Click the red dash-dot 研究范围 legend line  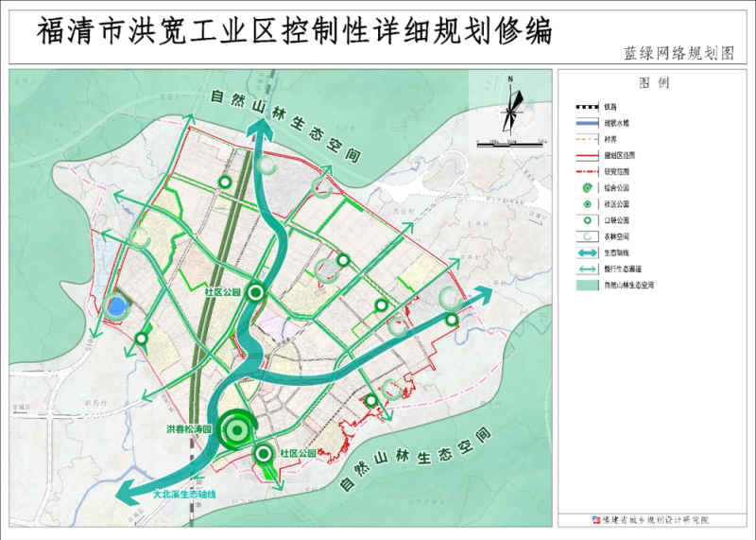click(x=586, y=171)
